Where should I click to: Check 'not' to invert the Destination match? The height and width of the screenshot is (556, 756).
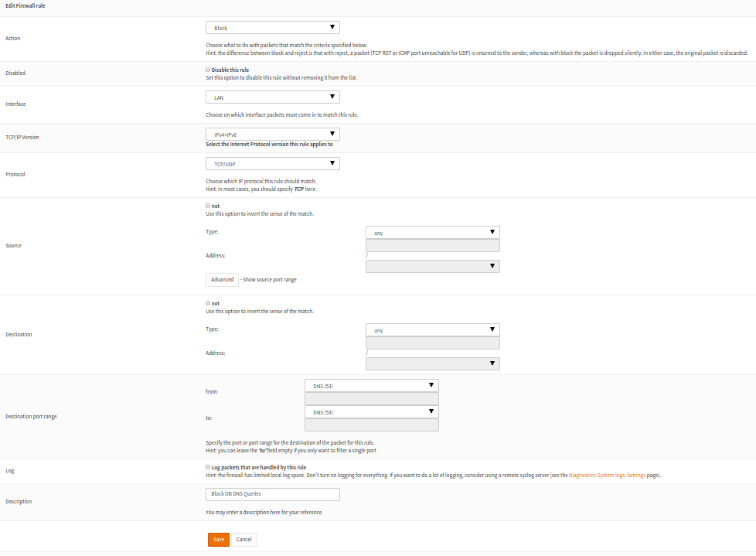(207, 302)
